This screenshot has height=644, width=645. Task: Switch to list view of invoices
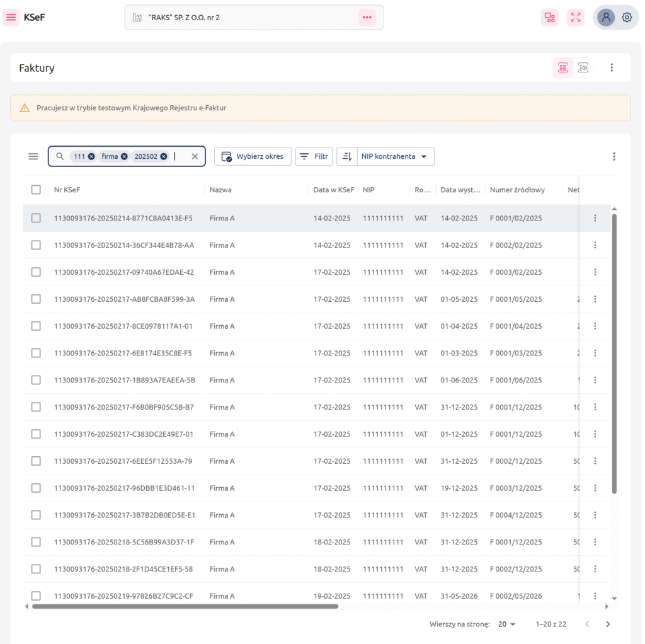click(562, 67)
